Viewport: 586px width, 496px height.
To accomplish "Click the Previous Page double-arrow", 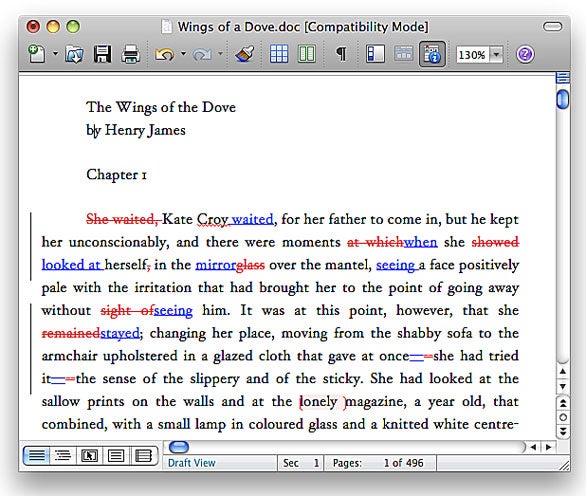I will (x=563, y=403).
